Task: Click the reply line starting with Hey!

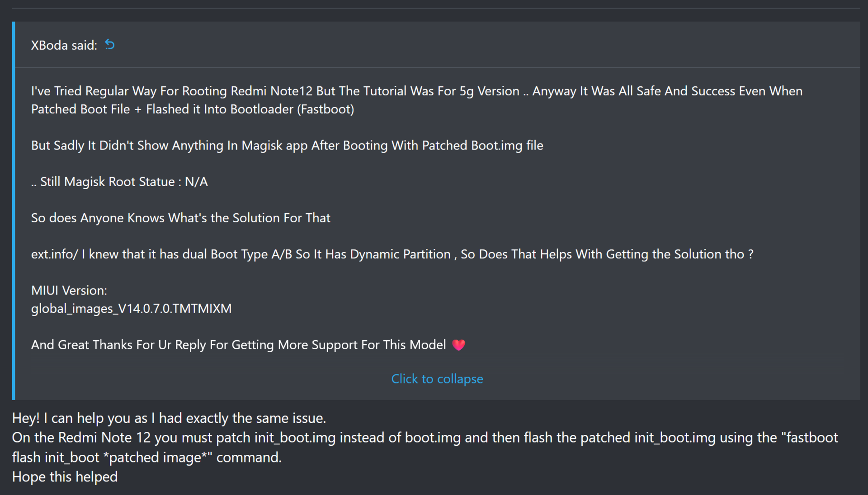Action: click(169, 418)
